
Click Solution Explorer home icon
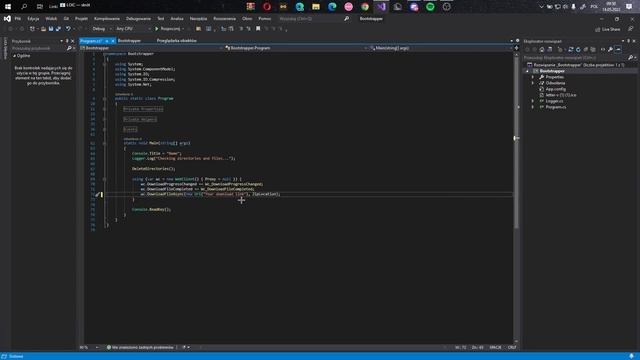click(x=542, y=49)
